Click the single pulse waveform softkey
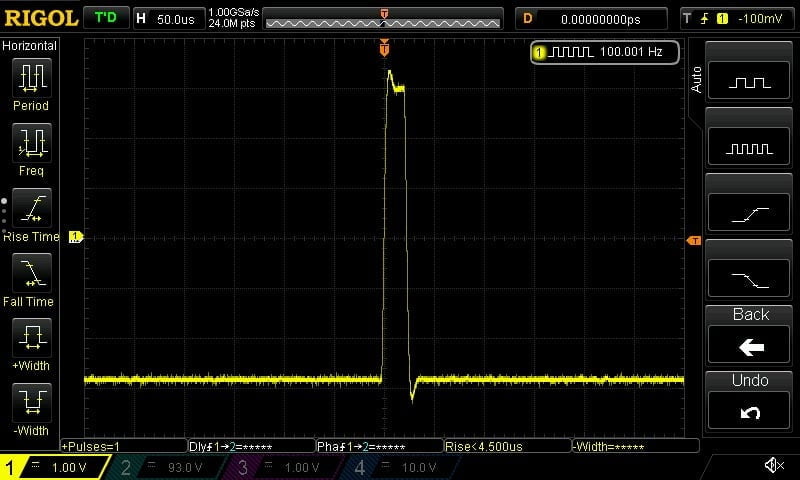Viewport: 800px width, 480px height. (749, 81)
